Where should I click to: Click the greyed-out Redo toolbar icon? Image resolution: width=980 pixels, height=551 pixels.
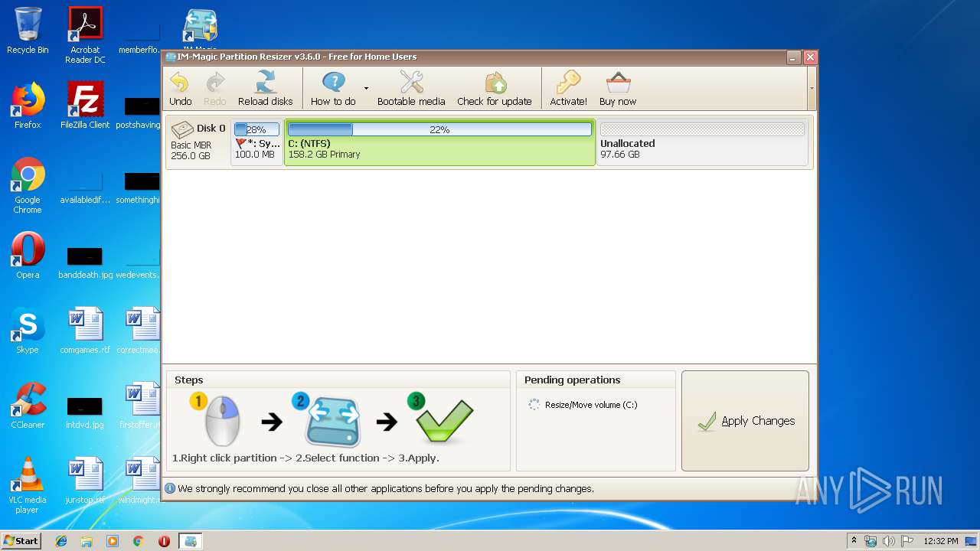214,89
